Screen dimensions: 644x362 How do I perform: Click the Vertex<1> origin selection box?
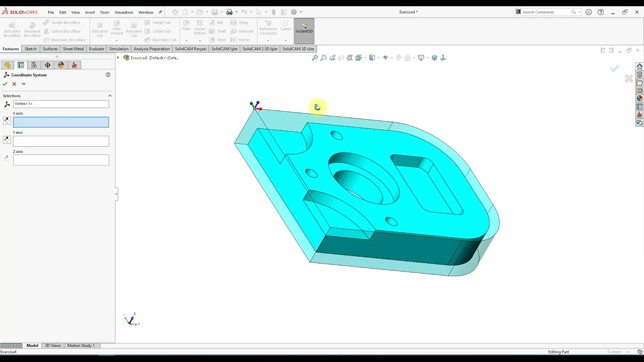pyautogui.click(x=61, y=104)
